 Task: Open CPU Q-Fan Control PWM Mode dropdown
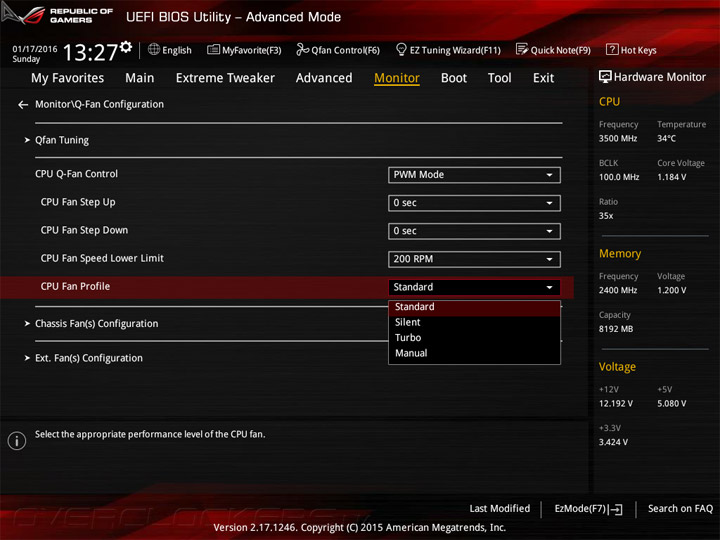[474, 175]
